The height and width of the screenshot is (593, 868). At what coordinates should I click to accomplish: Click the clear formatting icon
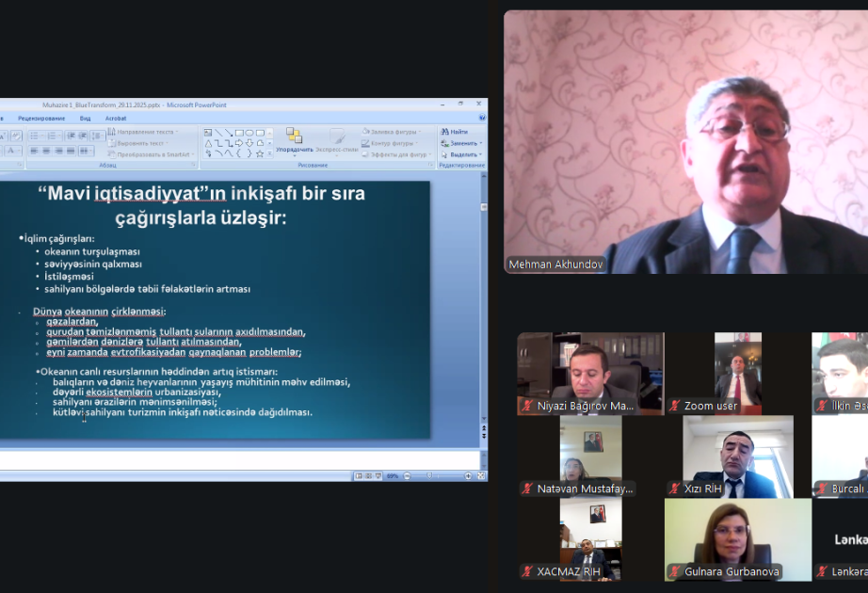click(x=17, y=136)
